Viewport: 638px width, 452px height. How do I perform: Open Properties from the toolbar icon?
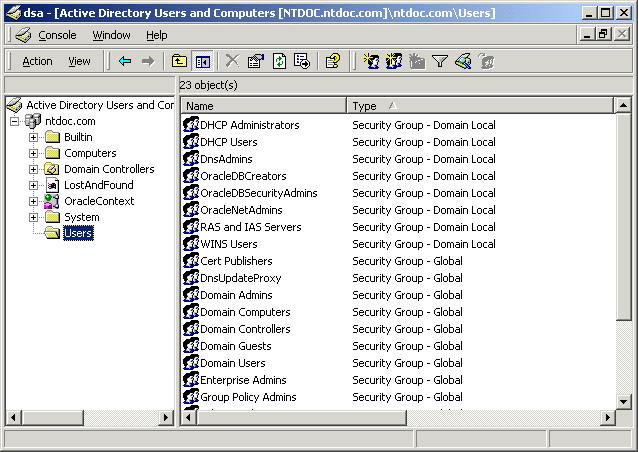point(255,61)
